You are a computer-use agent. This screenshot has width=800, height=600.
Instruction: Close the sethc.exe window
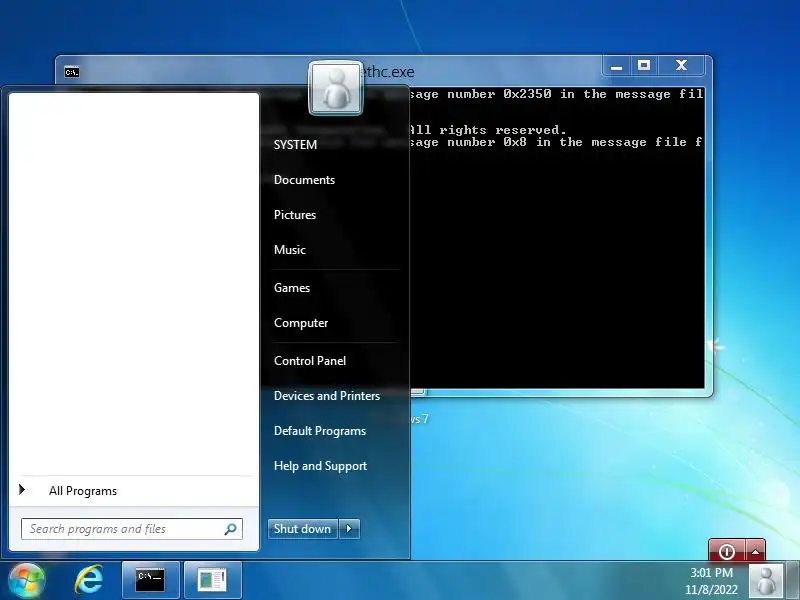682,66
